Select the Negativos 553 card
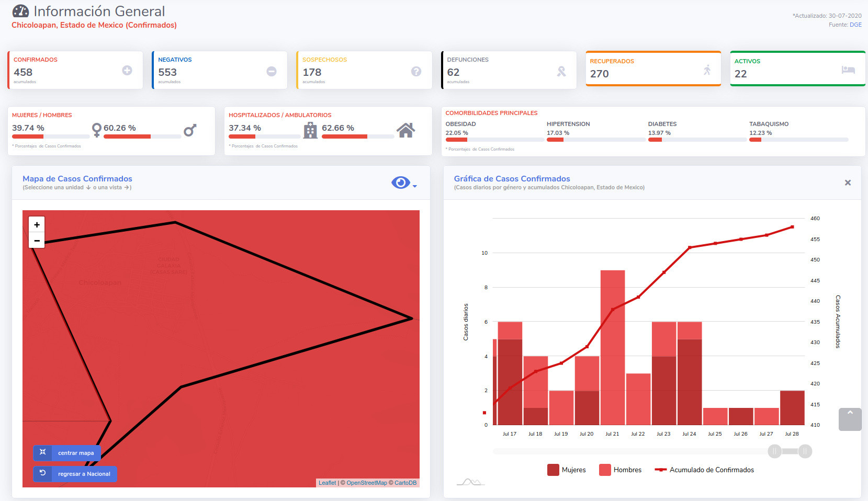Screen dimensions: 868x501 [x=220, y=70]
